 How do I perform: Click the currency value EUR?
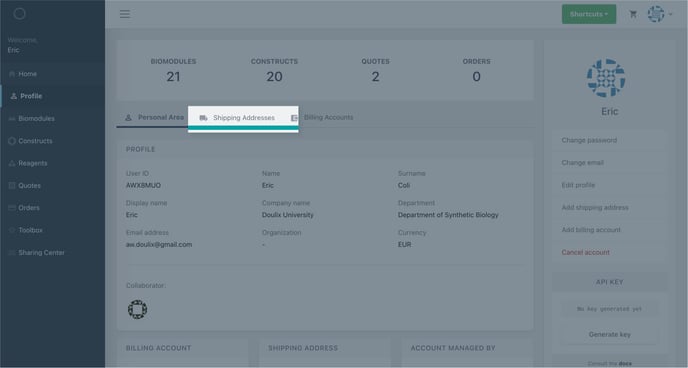(405, 245)
